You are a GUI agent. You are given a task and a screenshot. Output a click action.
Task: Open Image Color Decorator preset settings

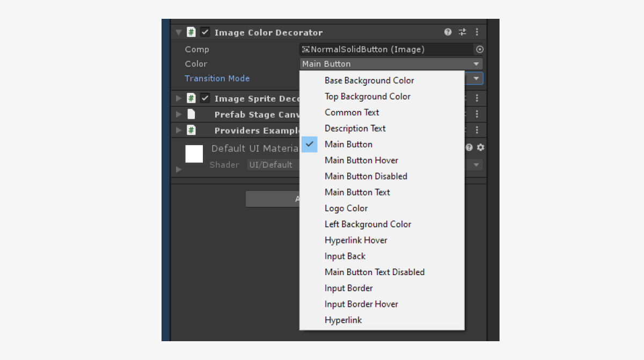point(463,32)
